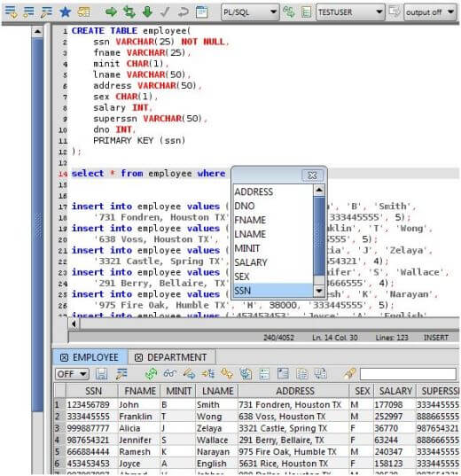Open the TESTUSER connection dropdown

coord(350,12)
